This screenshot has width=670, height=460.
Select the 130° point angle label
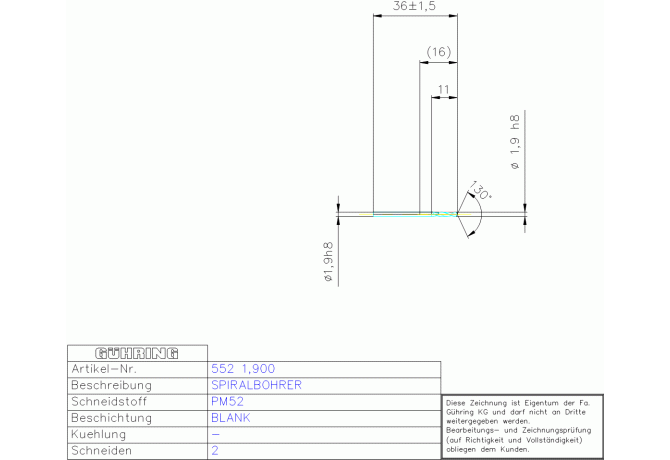pos(478,191)
